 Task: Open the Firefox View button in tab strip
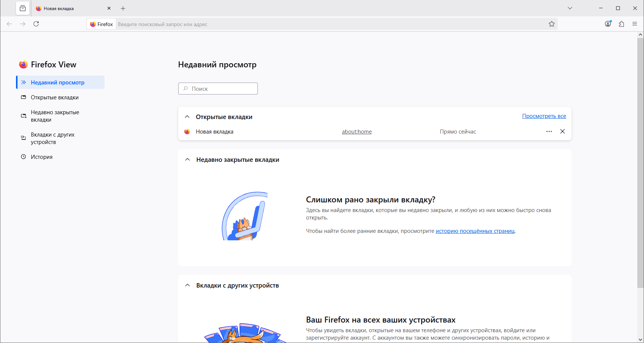pos(23,8)
